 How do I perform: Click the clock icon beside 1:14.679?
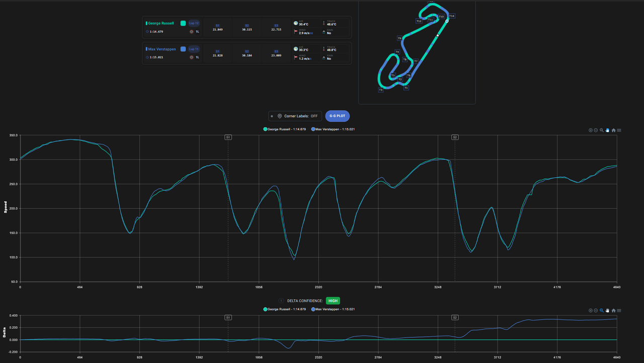pos(147,32)
